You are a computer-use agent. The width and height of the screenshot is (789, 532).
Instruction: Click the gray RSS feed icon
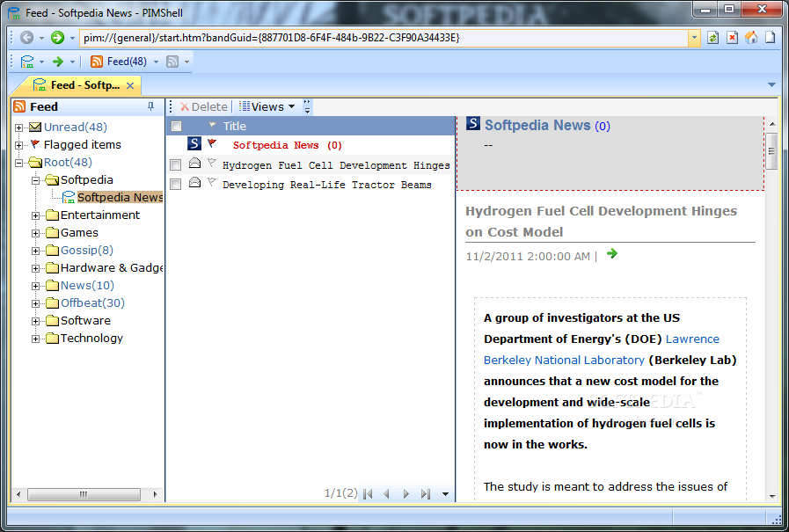(172, 62)
